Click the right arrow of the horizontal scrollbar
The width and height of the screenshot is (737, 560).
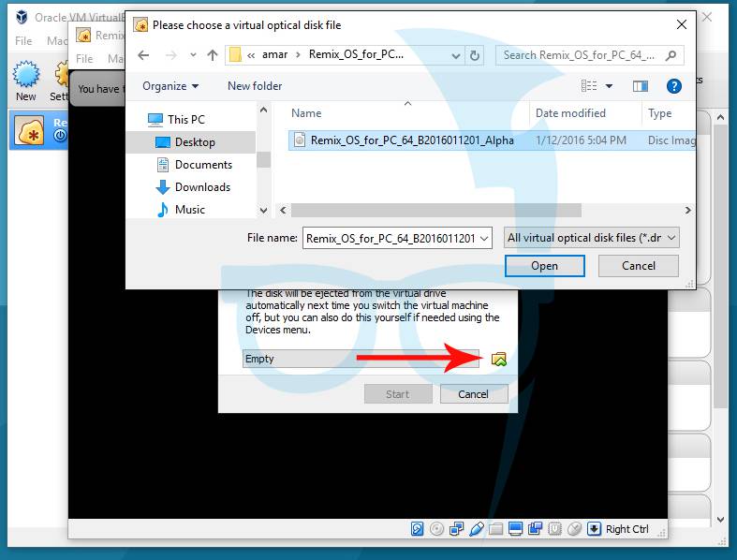coord(687,210)
